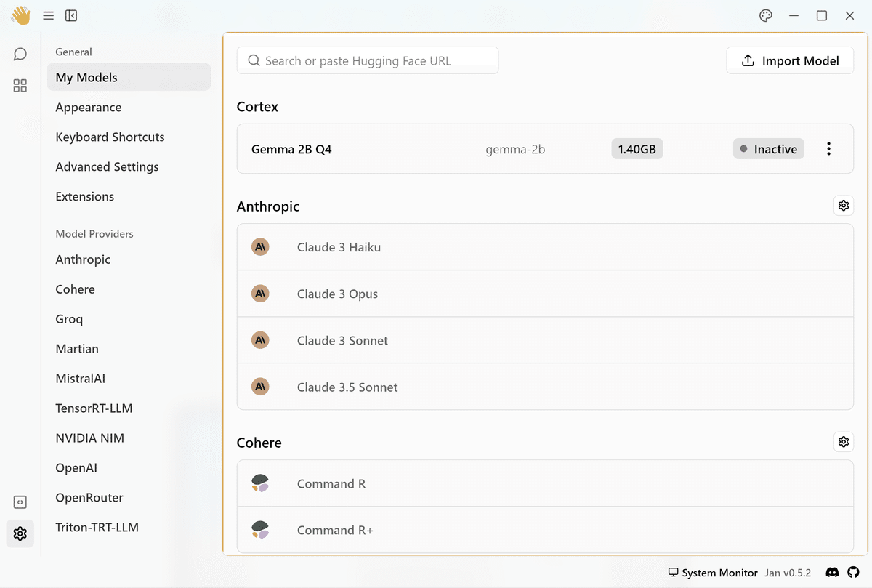Click the GitHub icon in status bar
Image resolution: width=872 pixels, height=588 pixels.
(853, 573)
